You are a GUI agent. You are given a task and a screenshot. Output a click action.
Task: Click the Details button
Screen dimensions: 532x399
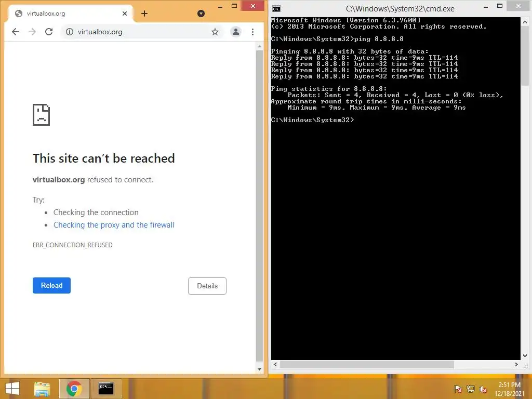click(207, 286)
